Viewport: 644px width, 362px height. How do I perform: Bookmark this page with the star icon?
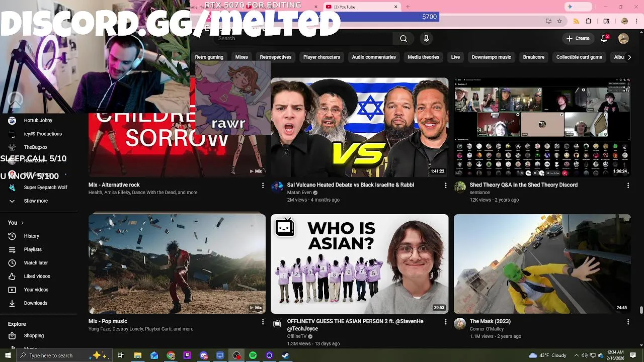559,21
